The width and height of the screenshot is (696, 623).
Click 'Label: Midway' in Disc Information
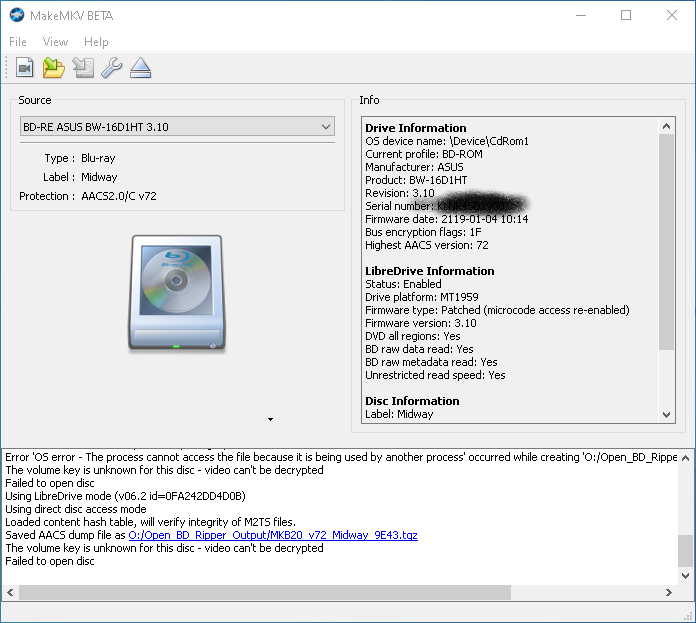[399, 414]
